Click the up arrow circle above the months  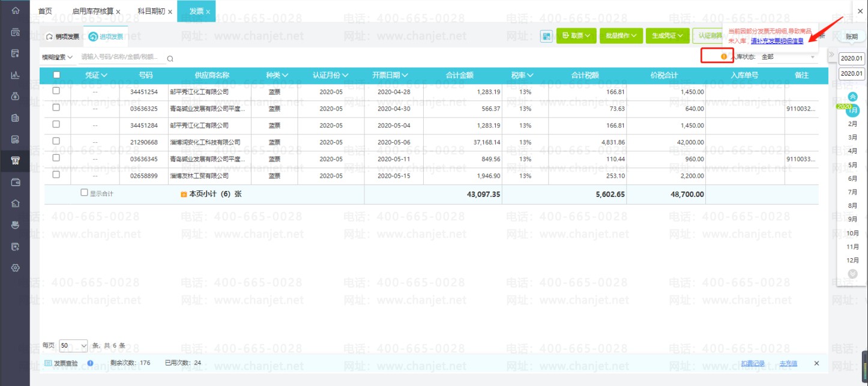point(853,97)
